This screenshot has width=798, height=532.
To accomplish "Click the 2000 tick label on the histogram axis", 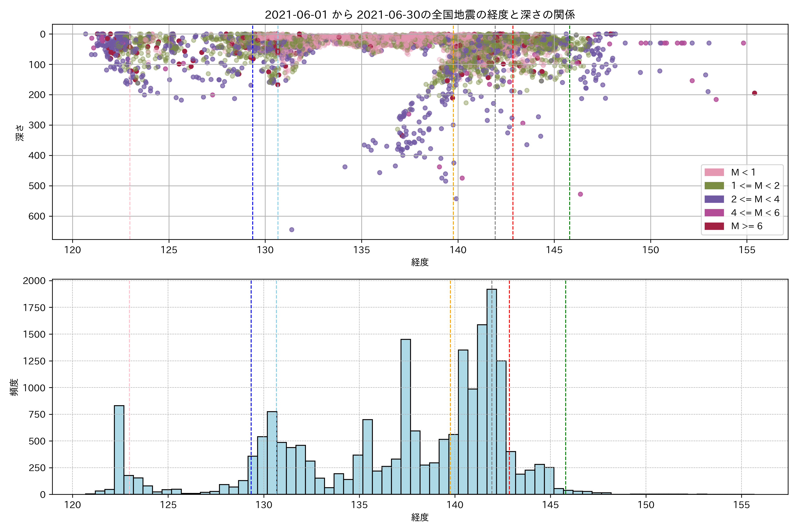I will pyautogui.click(x=34, y=281).
